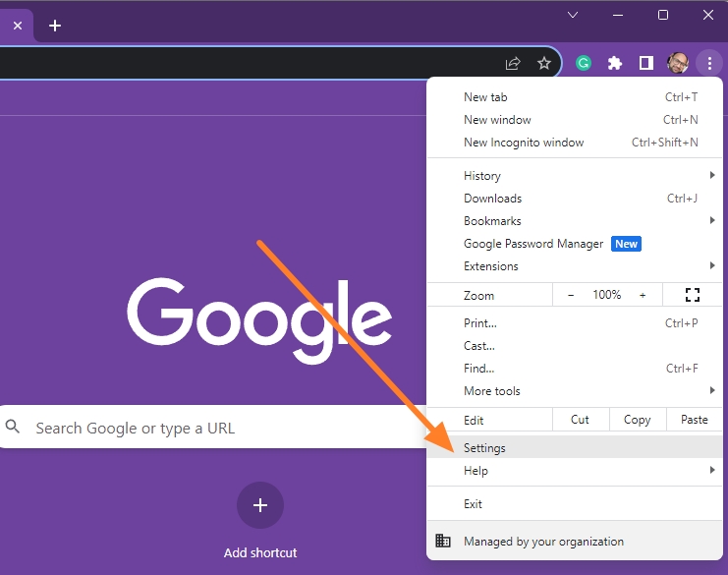Decrease zoom with the minus button
The height and width of the screenshot is (575, 728).
571,295
